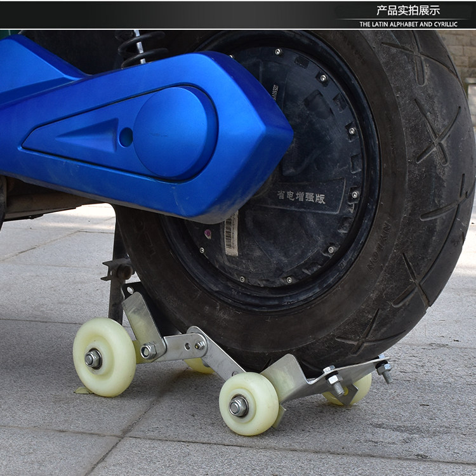Click the small hole in the blue cover
Image resolution: width=476 pixels, height=476 pixels.
[x=126, y=136]
